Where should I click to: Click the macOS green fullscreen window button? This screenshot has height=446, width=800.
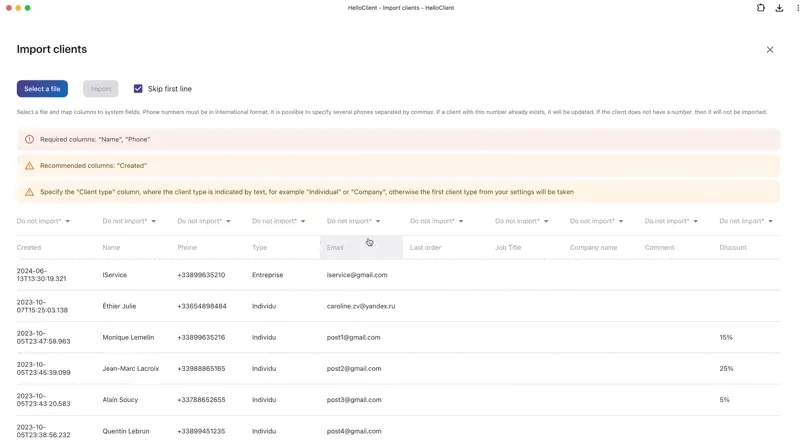(28, 8)
